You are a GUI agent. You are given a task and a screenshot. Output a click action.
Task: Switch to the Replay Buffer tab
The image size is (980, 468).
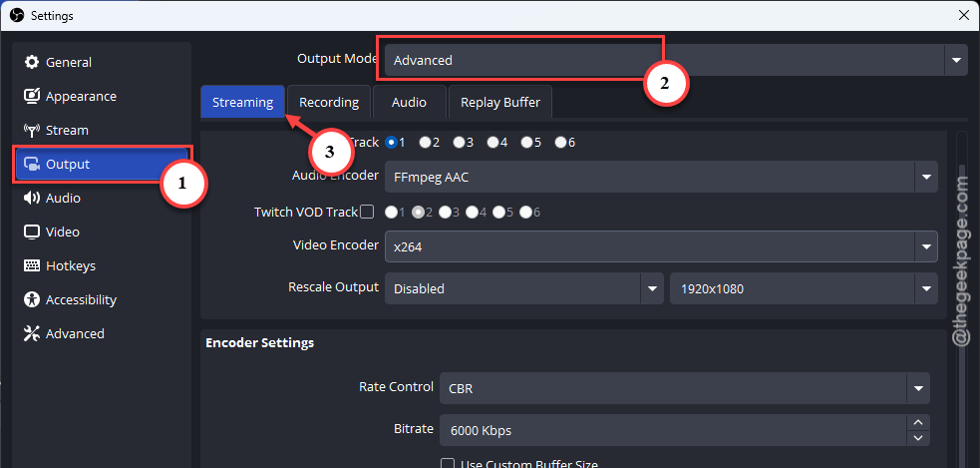tap(500, 102)
